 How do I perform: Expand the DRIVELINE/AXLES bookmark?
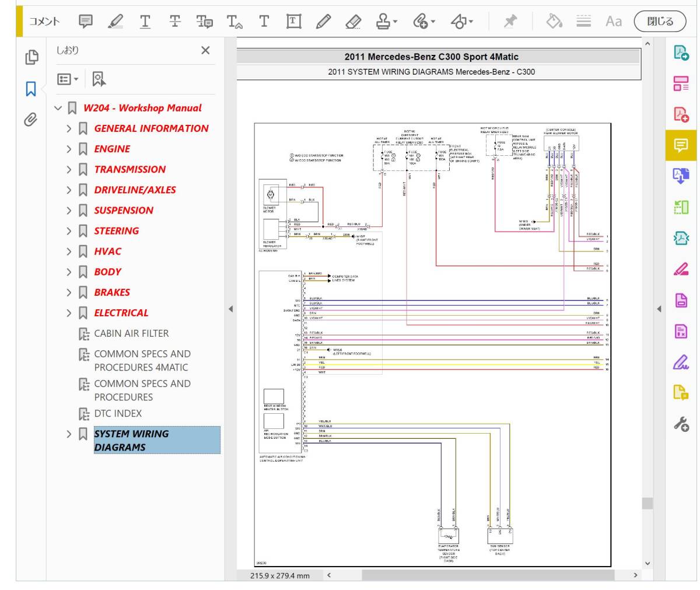point(69,190)
